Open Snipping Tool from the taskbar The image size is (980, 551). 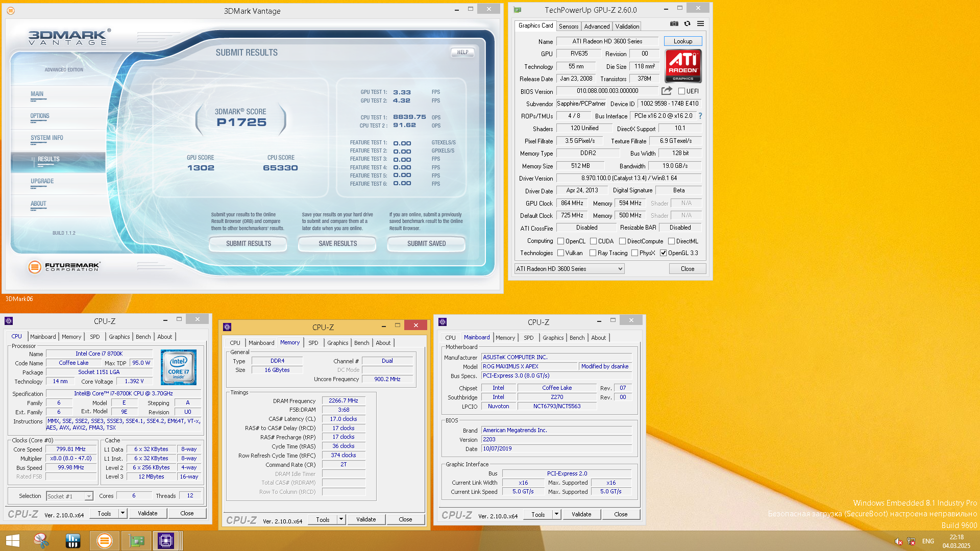click(41, 541)
